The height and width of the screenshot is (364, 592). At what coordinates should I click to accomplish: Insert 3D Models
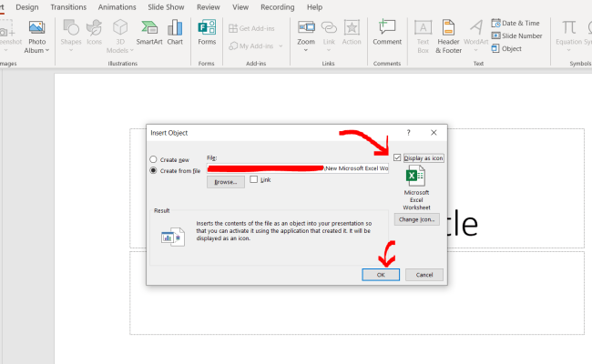click(x=120, y=37)
